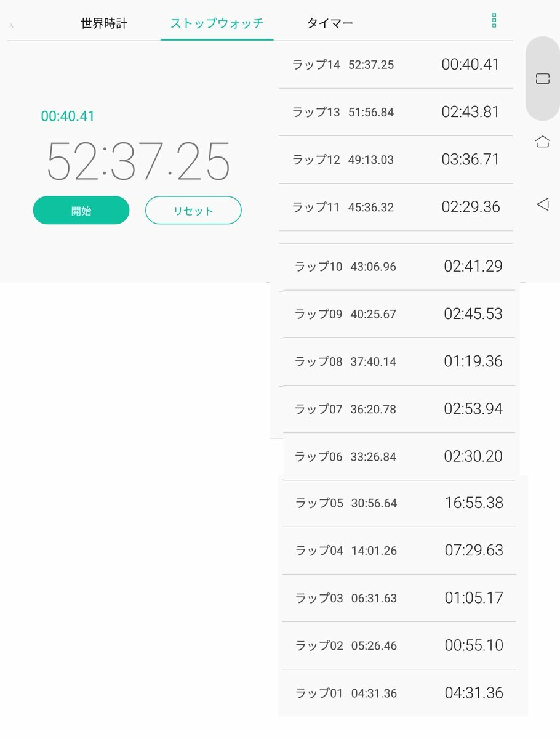Tap the recent apps navigation icon
Image resolution: width=560 pixels, height=739 pixels.
[x=542, y=78]
